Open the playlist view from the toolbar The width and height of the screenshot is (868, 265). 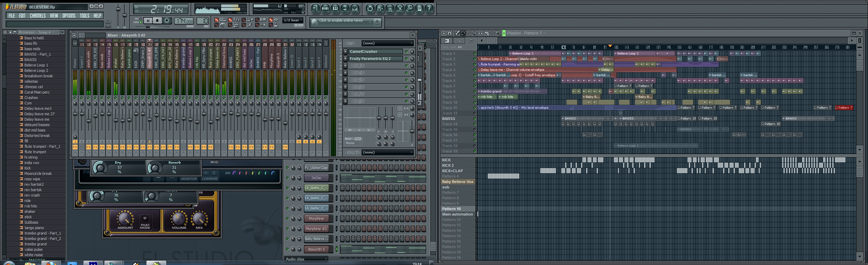click(x=315, y=8)
